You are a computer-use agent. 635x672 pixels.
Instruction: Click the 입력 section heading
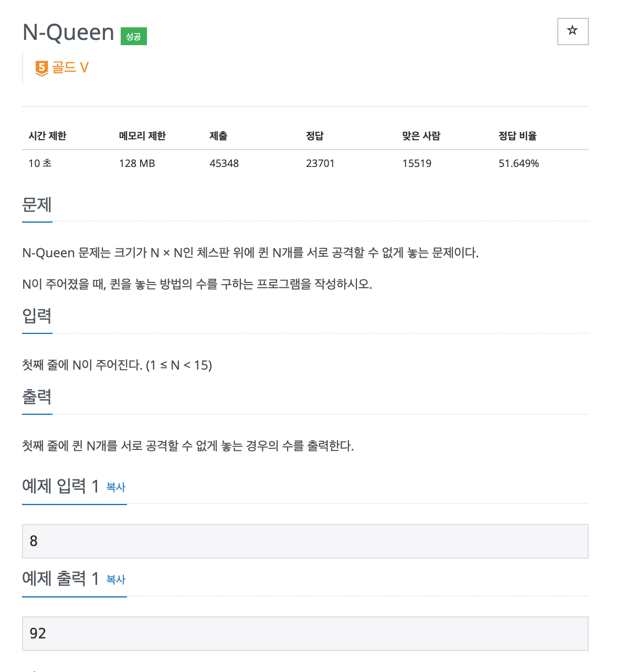[x=37, y=316]
